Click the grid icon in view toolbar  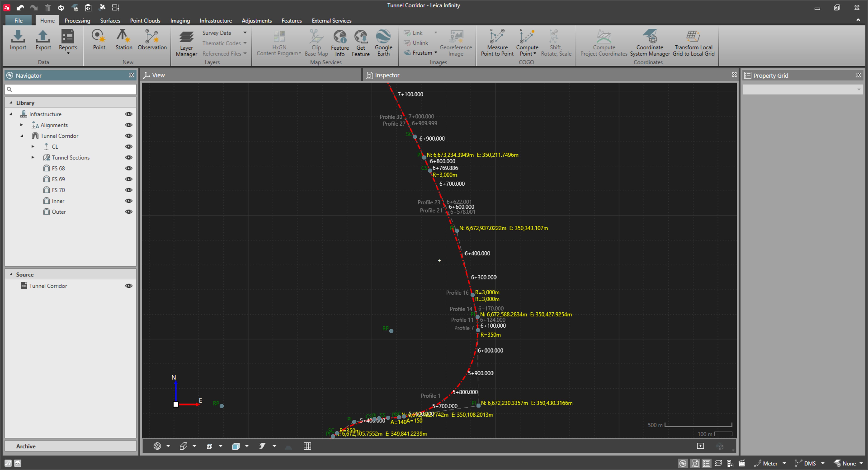[x=307, y=446]
